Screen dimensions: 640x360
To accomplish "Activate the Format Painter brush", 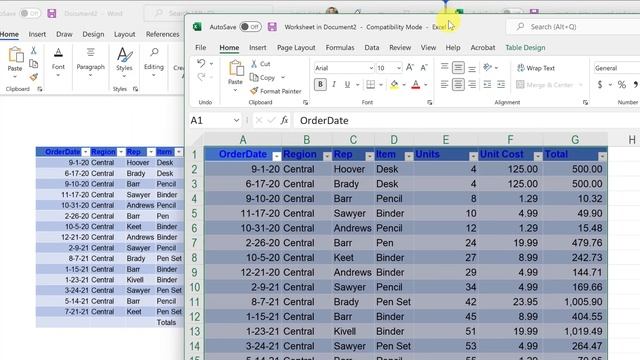I will click(x=276, y=91).
